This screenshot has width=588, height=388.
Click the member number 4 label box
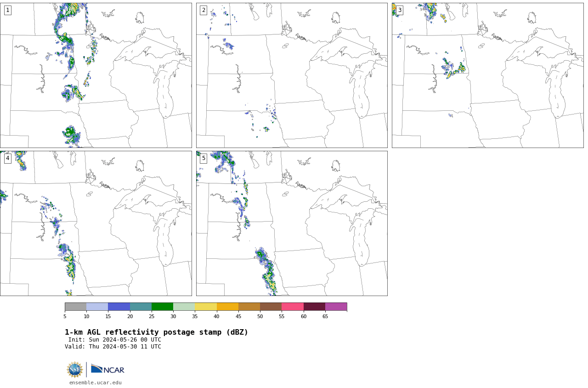7,158
